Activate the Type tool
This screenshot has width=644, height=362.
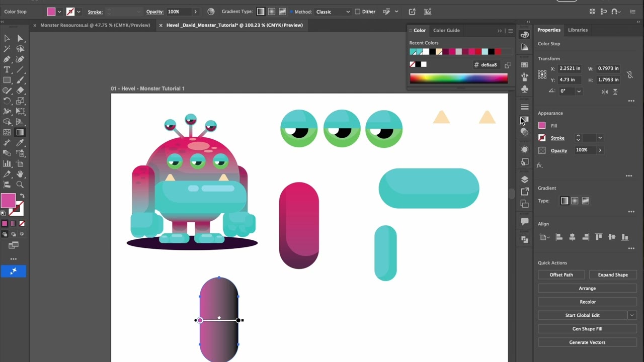click(x=7, y=70)
